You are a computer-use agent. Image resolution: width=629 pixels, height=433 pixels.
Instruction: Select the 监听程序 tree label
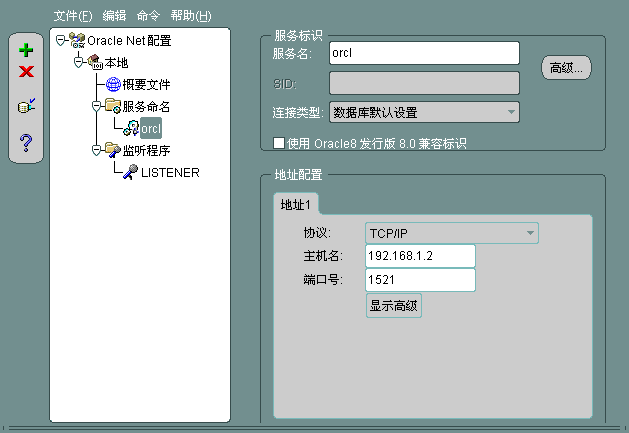[146, 150]
